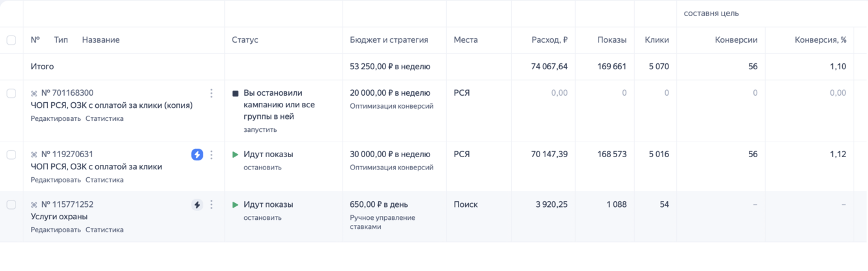
Task: Click запустить to start the stopped campaign
Action: click(x=260, y=130)
